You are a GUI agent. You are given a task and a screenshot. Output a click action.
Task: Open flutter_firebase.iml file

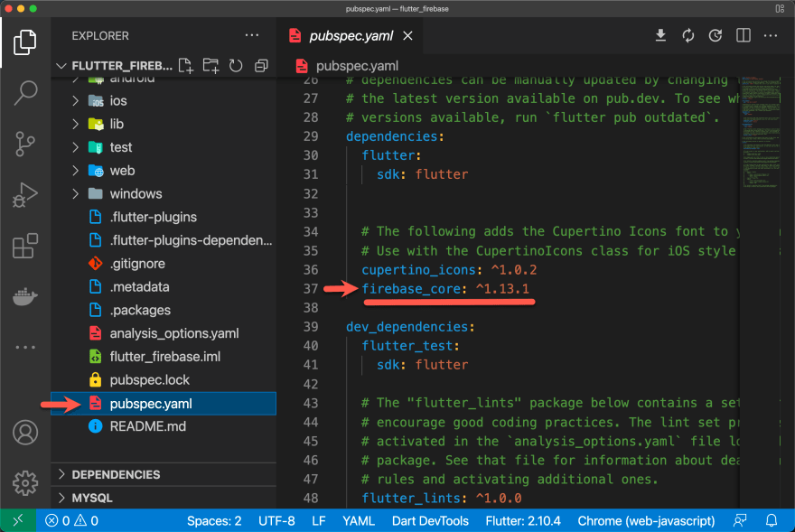click(x=164, y=357)
